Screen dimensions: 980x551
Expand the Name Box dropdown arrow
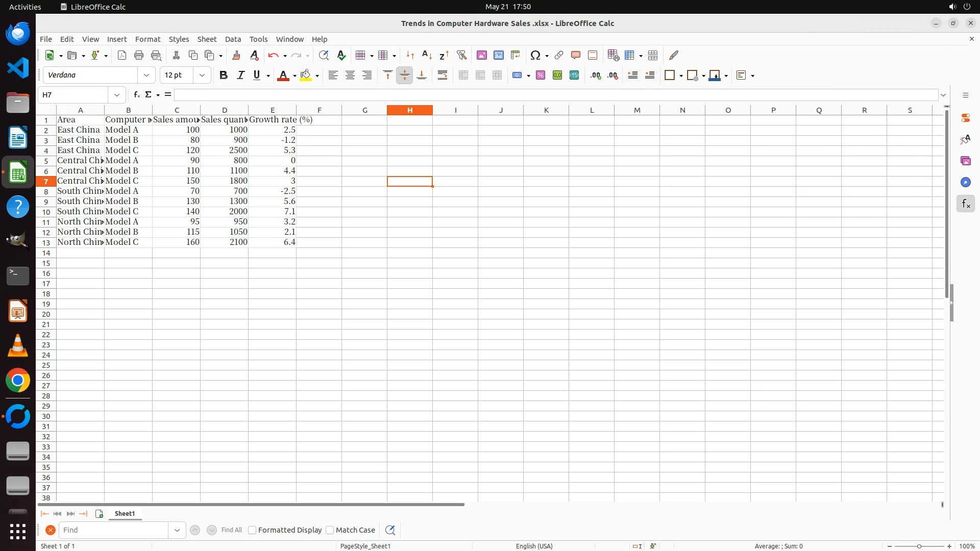[x=117, y=95]
